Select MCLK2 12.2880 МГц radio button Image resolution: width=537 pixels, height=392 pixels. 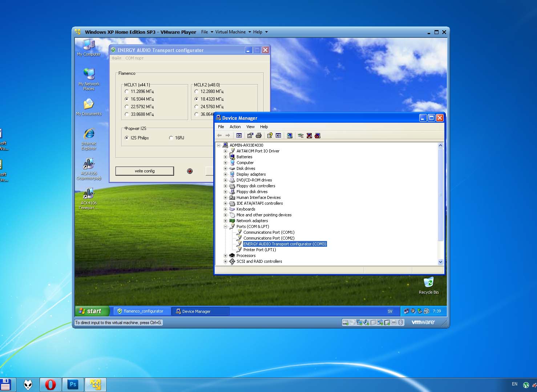click(x=196, y=91)
